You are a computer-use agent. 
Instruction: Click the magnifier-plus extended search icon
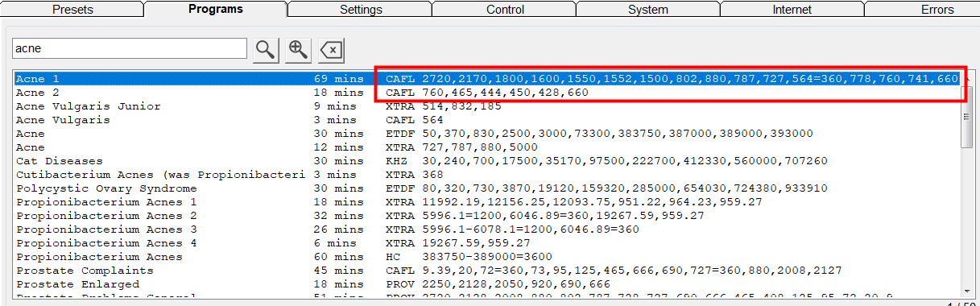pos(298,50)
